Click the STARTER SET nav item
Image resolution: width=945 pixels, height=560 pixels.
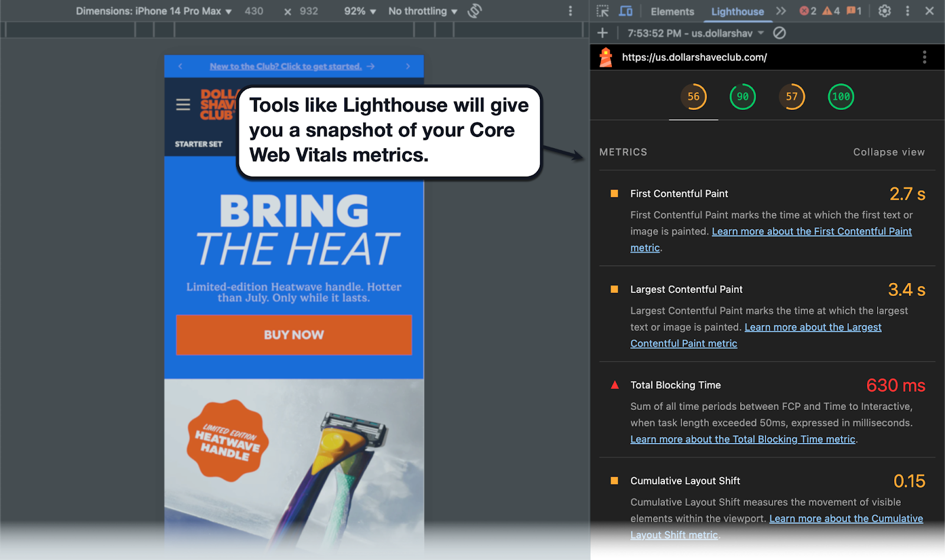coord(198,144)
